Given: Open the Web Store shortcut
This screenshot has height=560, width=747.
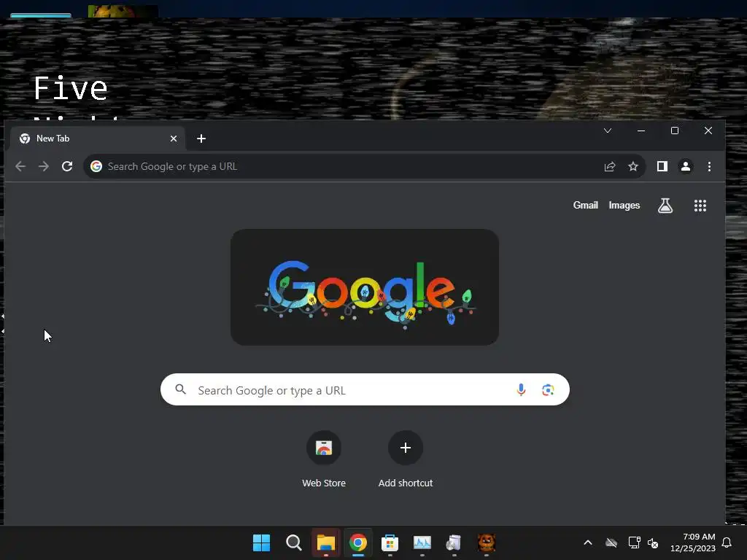Looking at the screenshot, I should tap(324, 460).
